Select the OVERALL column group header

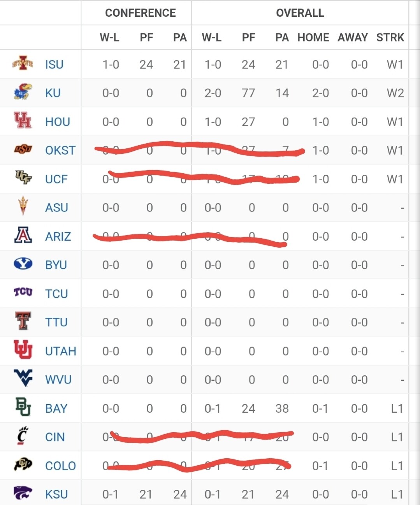(300, 13)
